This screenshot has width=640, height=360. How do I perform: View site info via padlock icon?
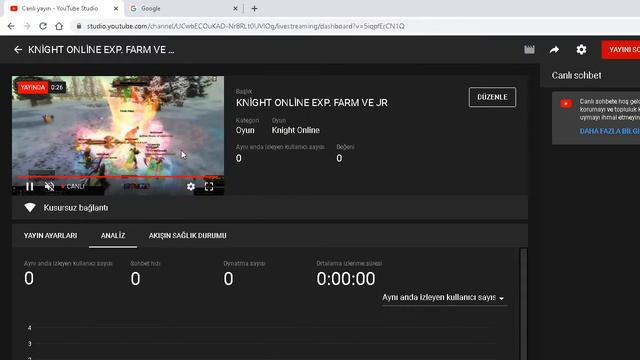[78, 26]
